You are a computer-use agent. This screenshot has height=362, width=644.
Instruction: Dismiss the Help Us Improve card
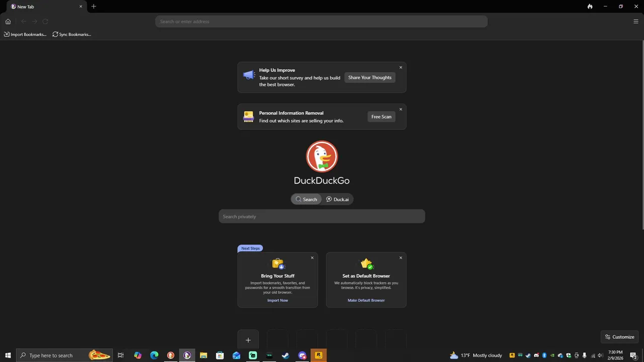[401, 67]
